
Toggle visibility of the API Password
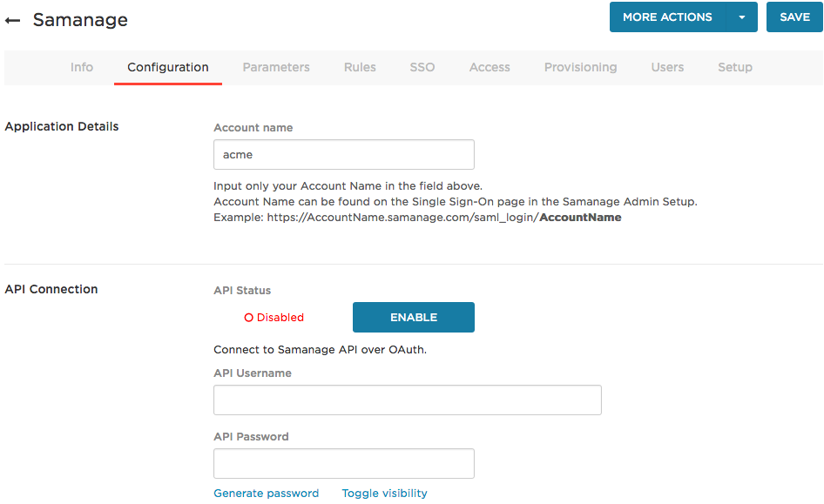pos(384,493)
